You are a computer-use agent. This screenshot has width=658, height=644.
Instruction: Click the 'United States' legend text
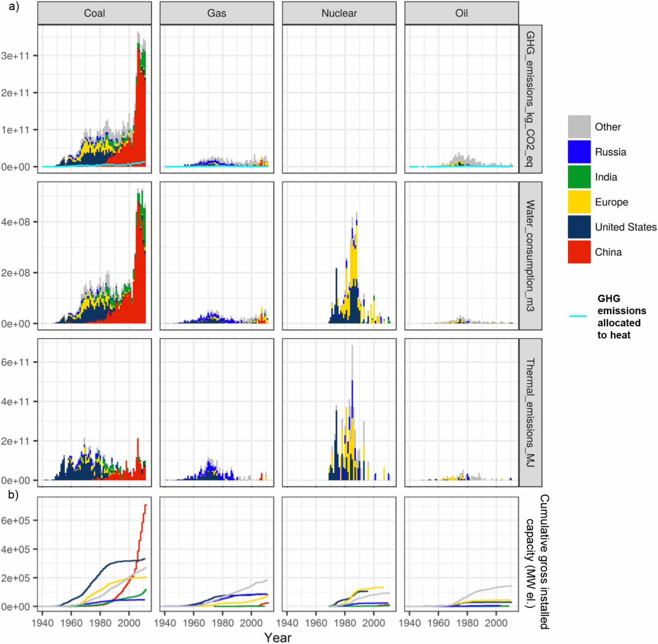(626, 227)
